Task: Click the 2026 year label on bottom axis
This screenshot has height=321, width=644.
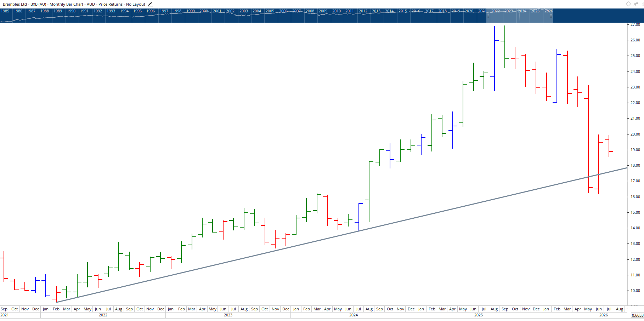Action: pos(604,315)
